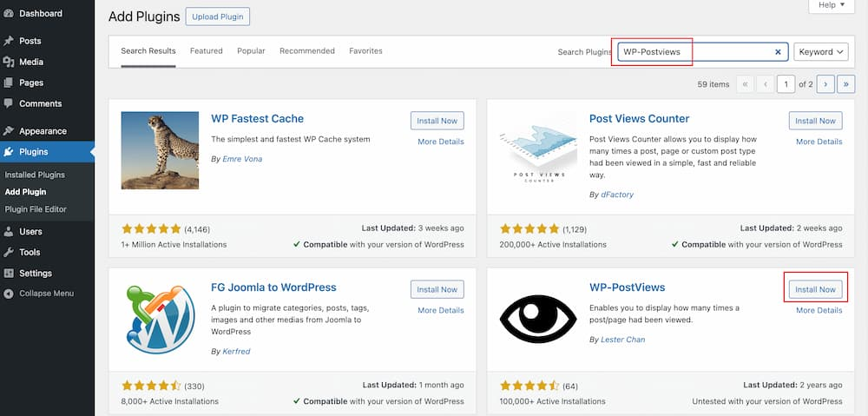Go to first page of results
Screen dimensions: 868x416
[x=745, y=84]
